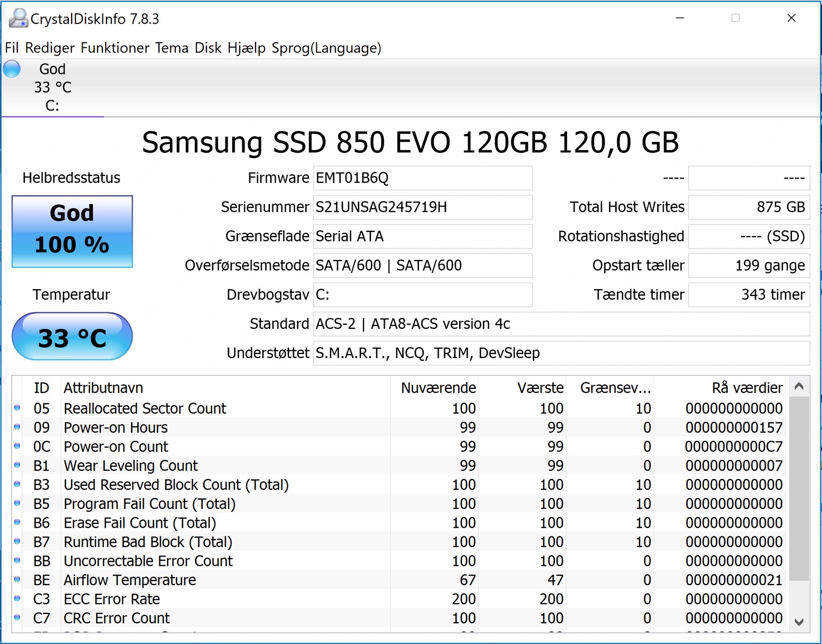Select the Airflow Temperature attribute name

pyautogui.click(x=130, y=580)
